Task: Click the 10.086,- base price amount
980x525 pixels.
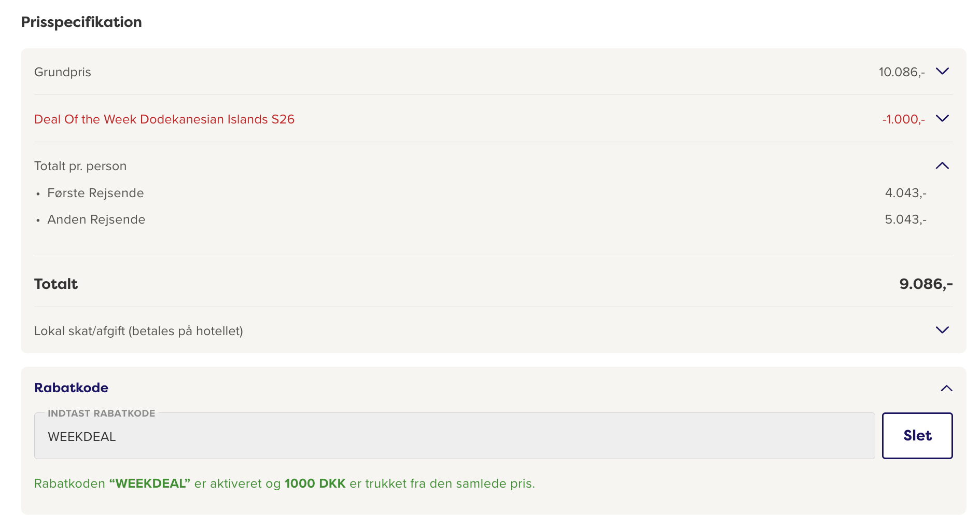Action: [901, 72]
